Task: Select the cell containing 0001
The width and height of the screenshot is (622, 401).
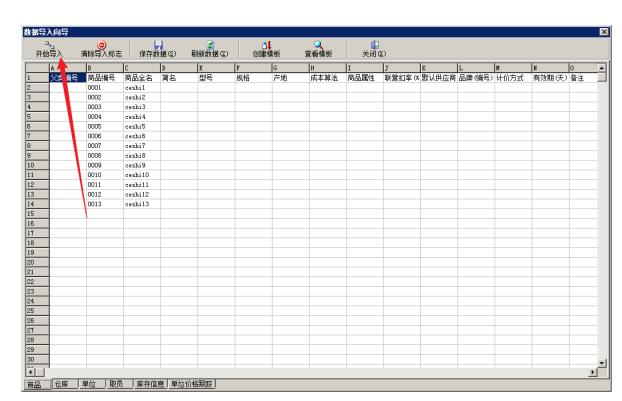Action: click(x=105, y=88)
